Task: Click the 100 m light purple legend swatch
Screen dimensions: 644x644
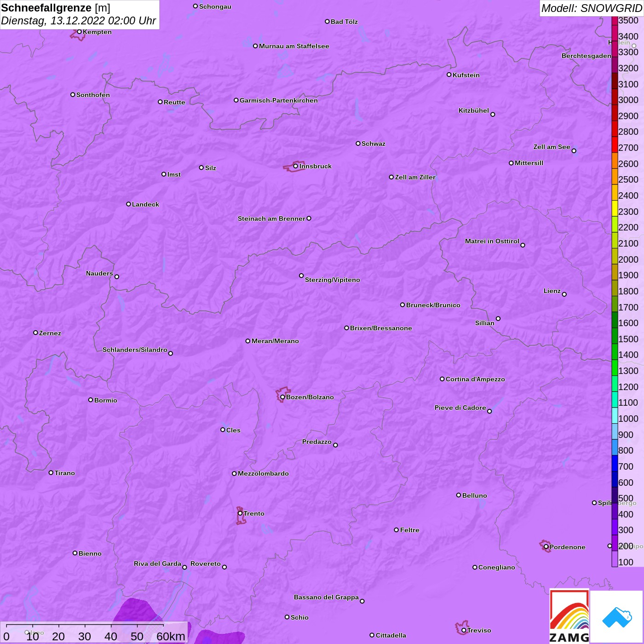Action: coord(615,559)
